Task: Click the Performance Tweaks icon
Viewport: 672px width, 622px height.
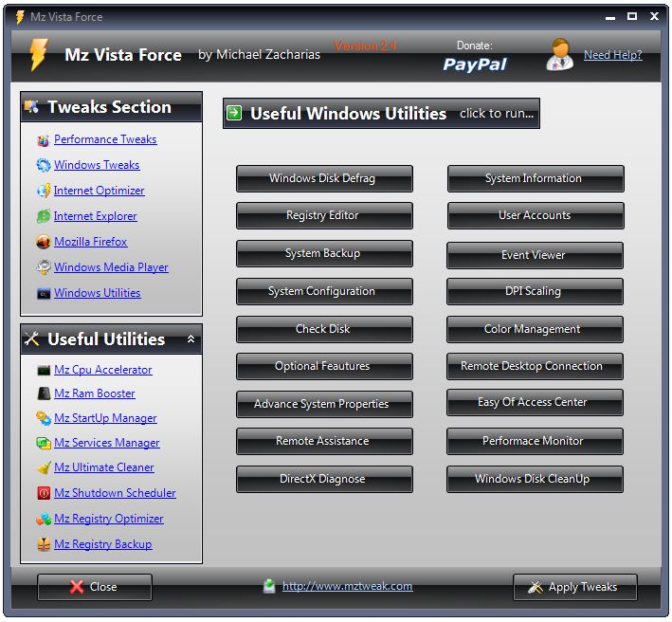Action: 43,140
